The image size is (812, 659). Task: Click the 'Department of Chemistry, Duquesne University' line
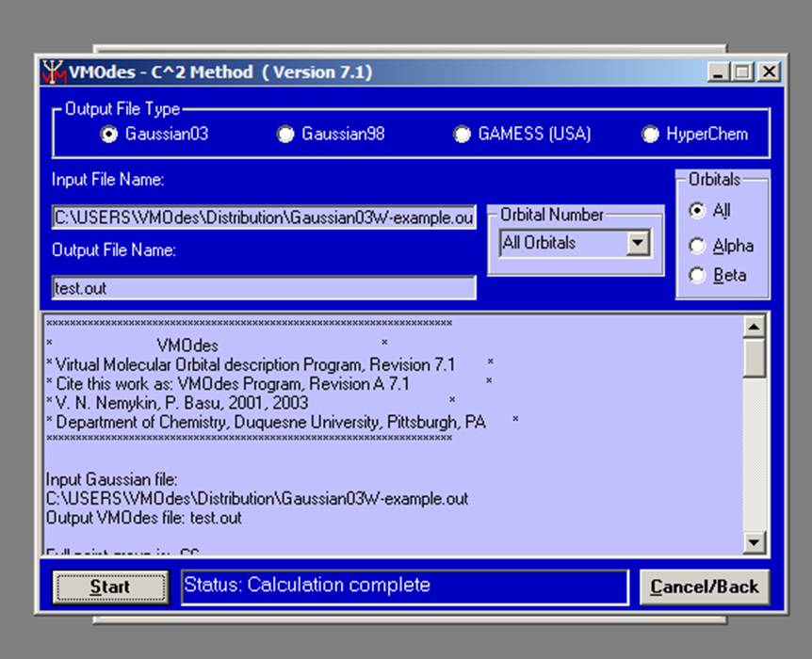pos(271,423)
